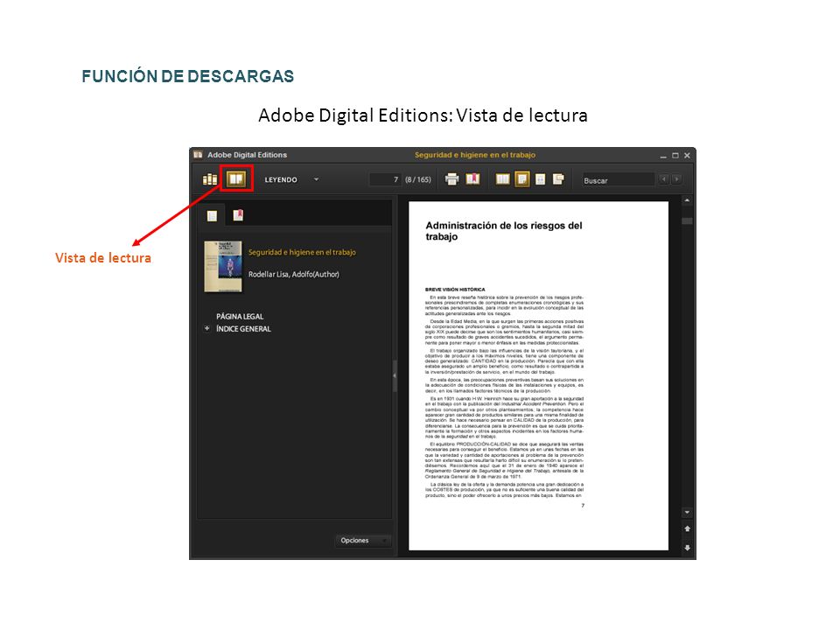
Task: Close the Adobe Digital Editions window
Action: [x=687, y=156]
